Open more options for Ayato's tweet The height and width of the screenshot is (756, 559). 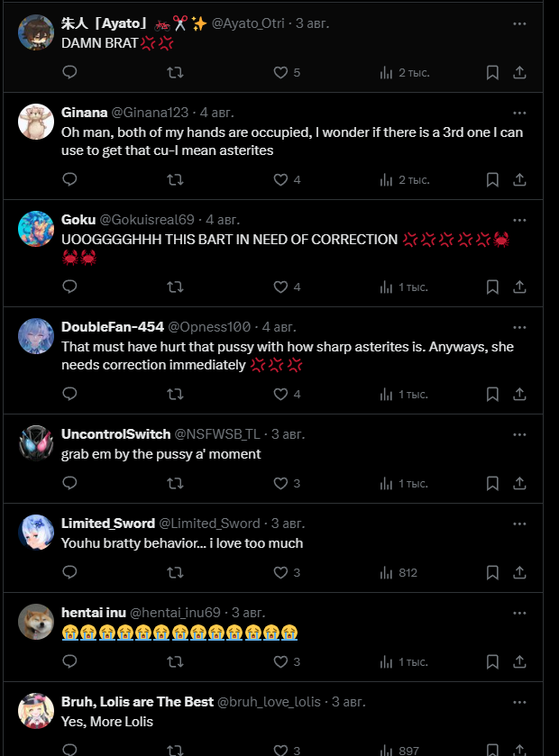(x=519, y=23)
